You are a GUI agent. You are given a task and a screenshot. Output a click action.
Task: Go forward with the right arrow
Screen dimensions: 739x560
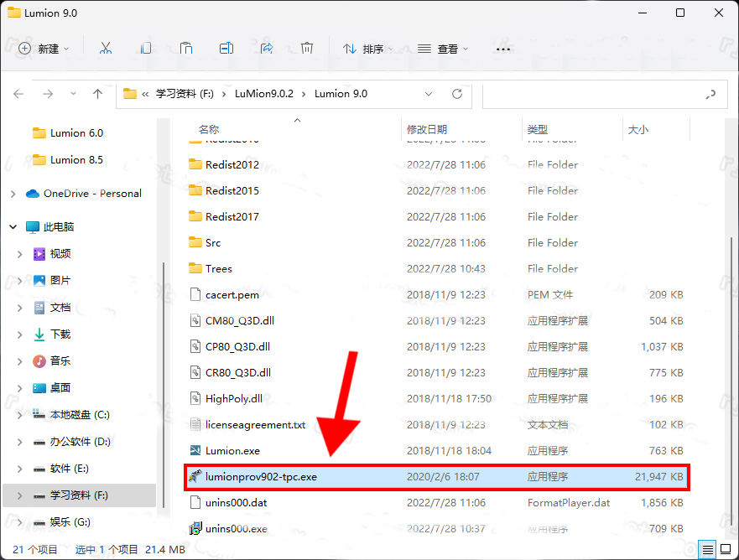pyautogui.click(x=48, y=94)
